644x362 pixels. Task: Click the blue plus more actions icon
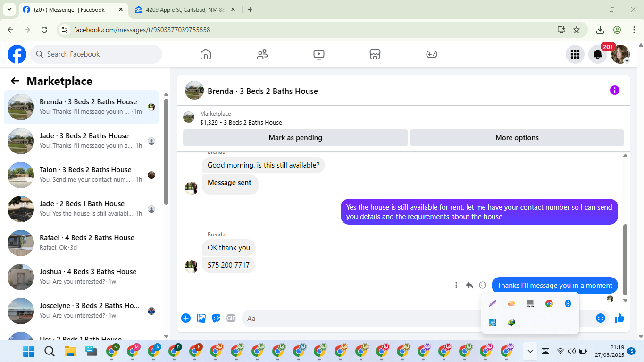(186, 318)
